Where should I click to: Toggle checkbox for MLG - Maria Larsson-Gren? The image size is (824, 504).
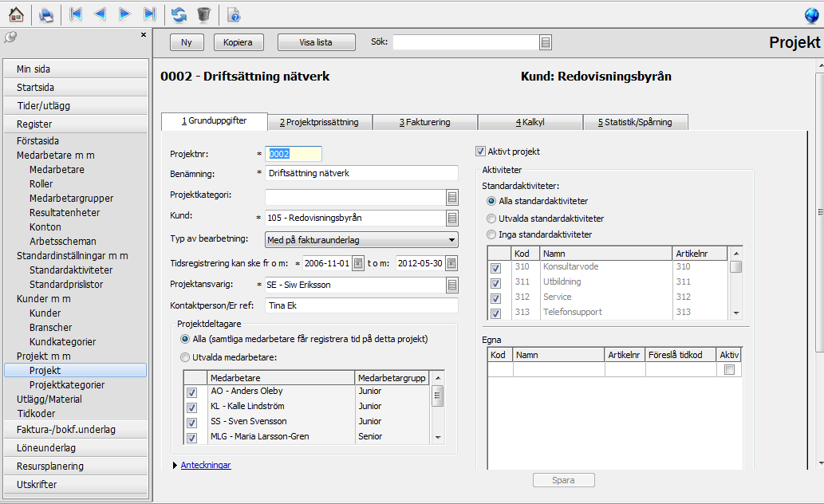[x=191, y=437]
